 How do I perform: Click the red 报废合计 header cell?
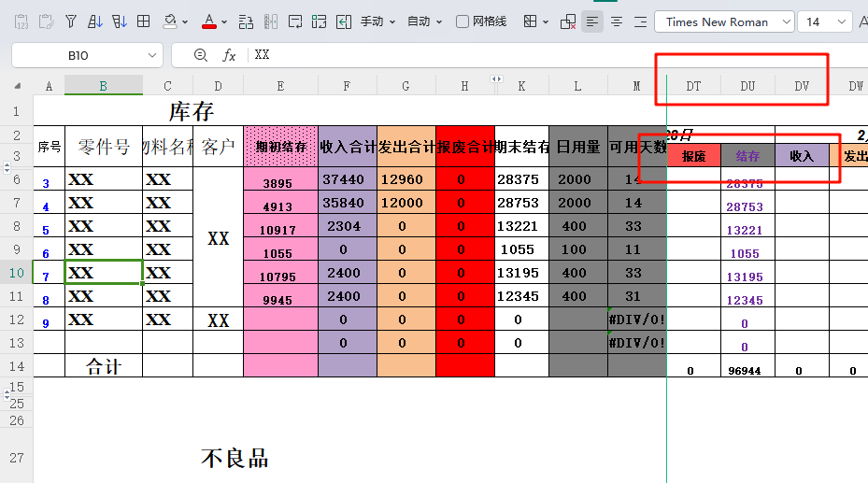(x=465, y=147)
